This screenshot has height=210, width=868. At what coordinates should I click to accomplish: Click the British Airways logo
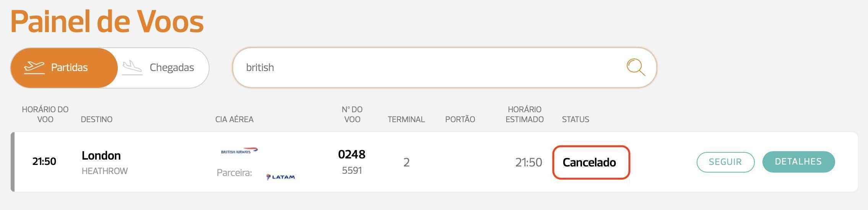[239, 151]
